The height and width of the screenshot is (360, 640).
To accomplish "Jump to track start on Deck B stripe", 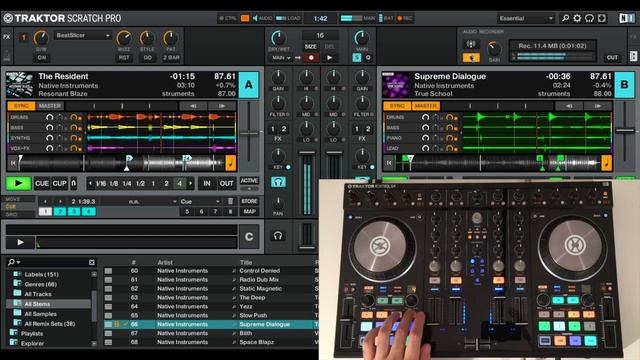I will pyautogui.click(x=389, y=163).
